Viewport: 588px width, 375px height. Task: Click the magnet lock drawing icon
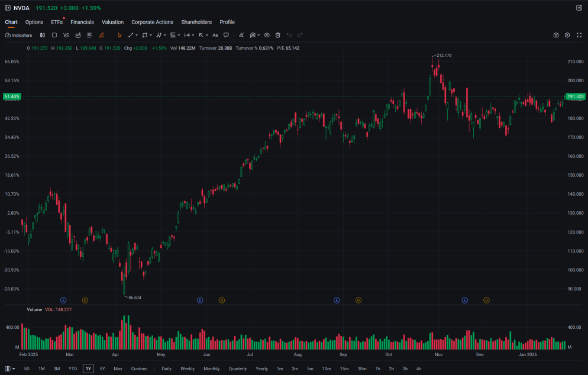click(253, 35)
